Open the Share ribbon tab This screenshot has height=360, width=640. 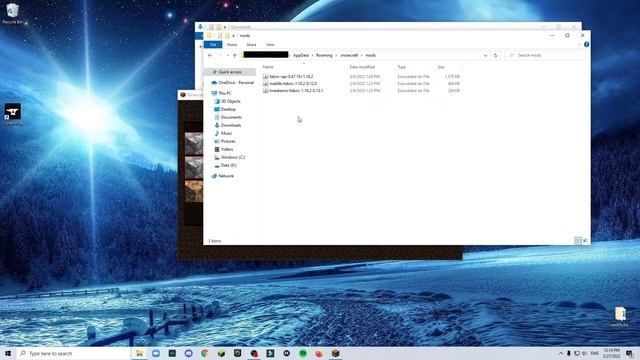tap(251, 44)
